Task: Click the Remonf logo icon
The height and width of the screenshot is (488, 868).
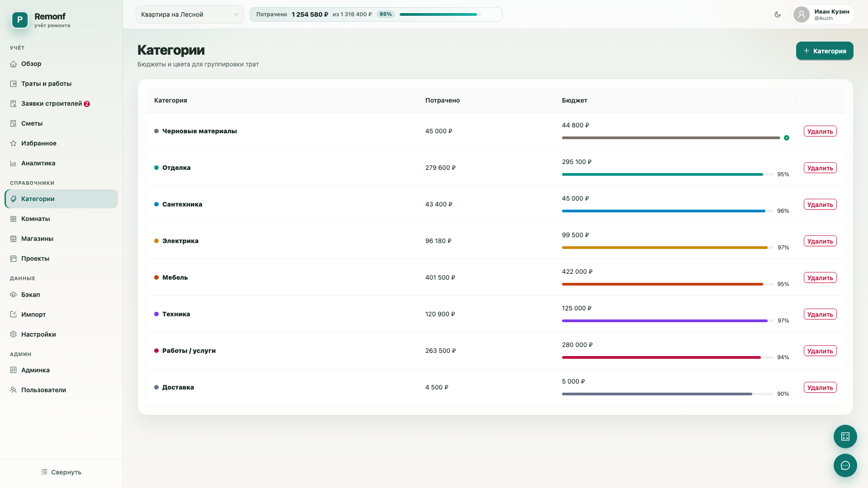Action: coord(20,20)
